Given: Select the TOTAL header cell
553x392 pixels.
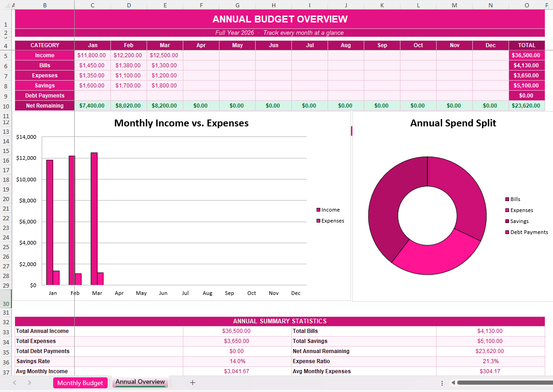Looking at the screenshot, I should pos(526,45).
